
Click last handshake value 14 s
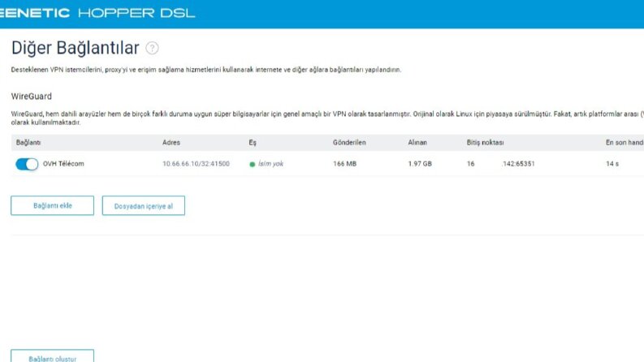click(612, 164)
